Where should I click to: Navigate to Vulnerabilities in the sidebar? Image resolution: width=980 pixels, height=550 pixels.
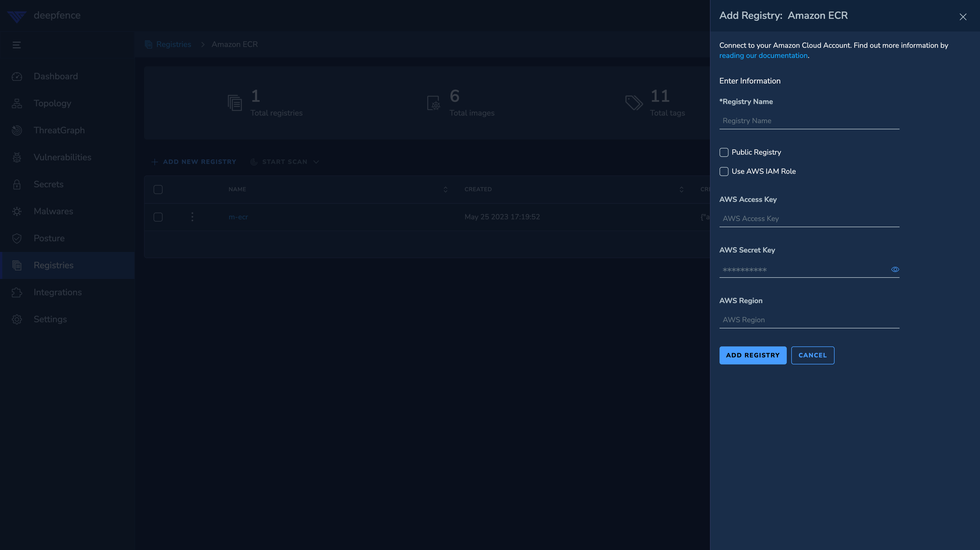67,157
